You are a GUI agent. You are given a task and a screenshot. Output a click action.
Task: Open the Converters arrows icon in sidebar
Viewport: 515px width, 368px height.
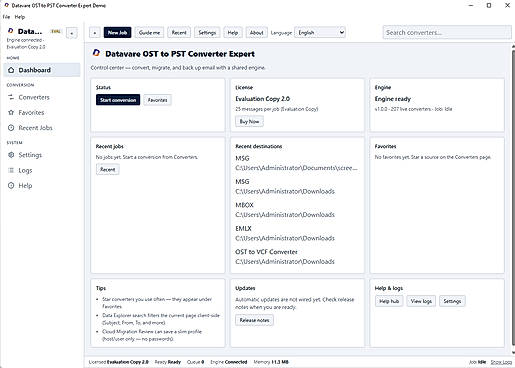[x=11, y=97]
